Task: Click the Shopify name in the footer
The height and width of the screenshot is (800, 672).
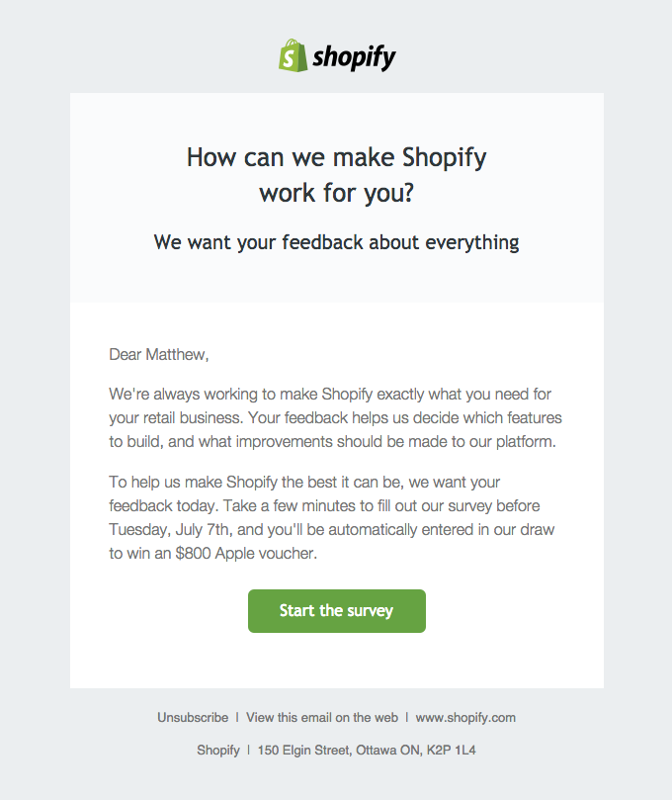Action: (218, 750)
